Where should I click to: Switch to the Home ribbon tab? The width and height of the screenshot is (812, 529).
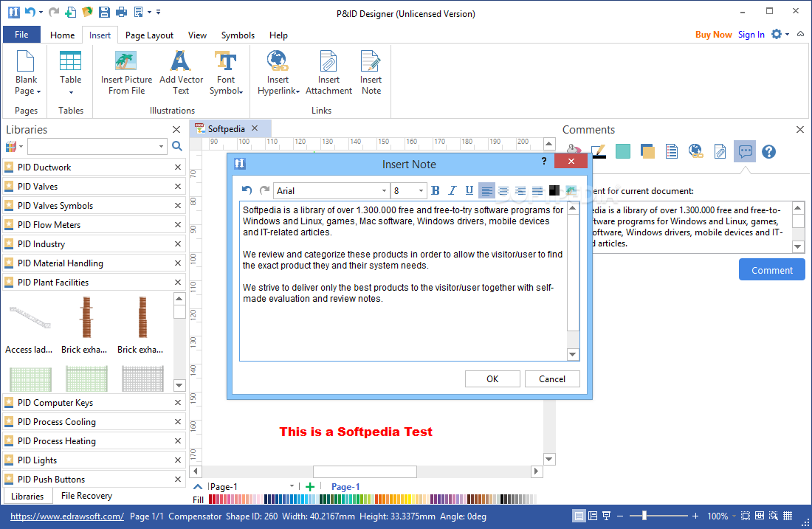(62, 35)
